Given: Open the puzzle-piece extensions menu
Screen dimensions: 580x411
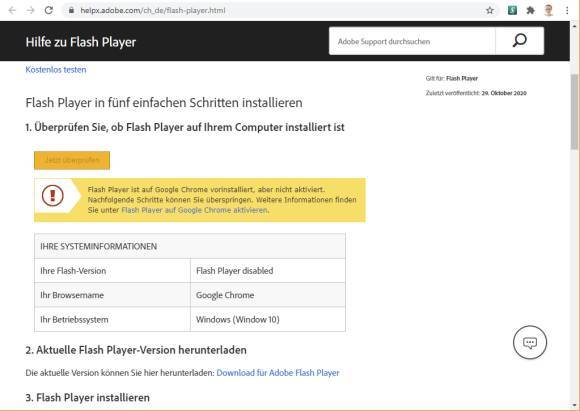Looking at the screenshot, I should pos(530,10).
